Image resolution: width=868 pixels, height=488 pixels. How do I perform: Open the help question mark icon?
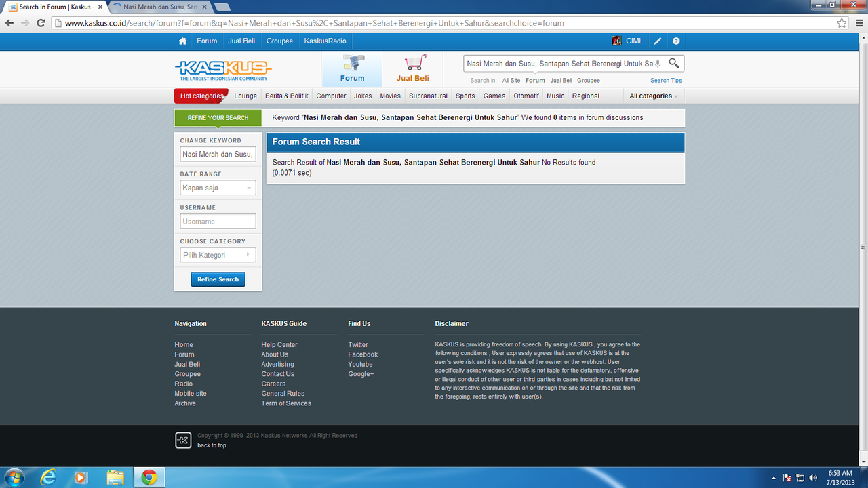676,41
